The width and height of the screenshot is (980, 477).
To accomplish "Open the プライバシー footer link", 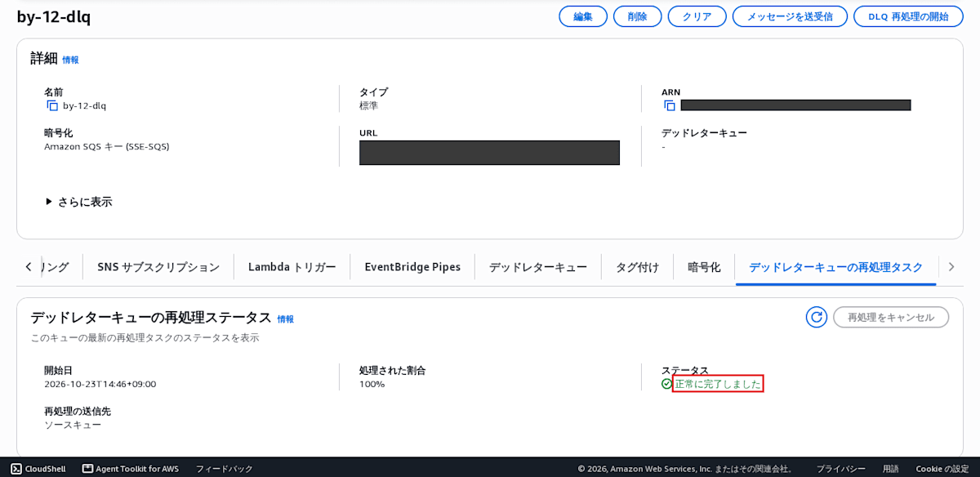I will pos(841,469).
